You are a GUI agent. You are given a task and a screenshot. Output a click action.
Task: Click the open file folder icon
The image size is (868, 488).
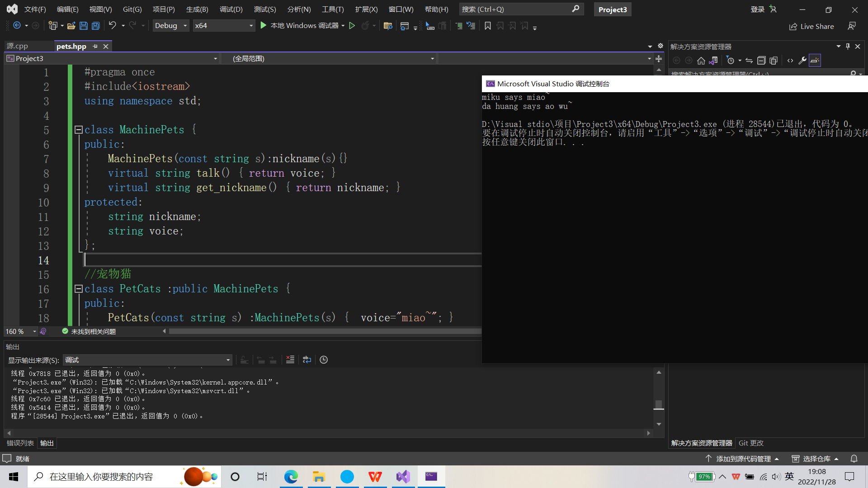[x=71, y=26]
